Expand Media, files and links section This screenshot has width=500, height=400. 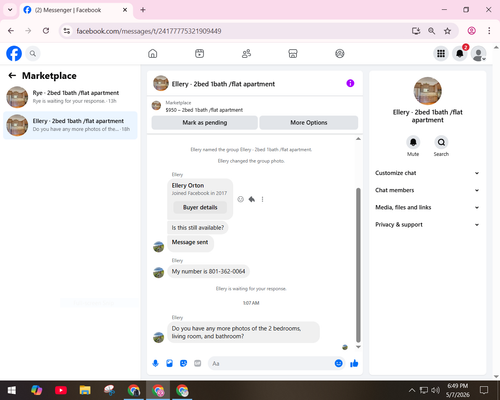(x=427, y=207)
